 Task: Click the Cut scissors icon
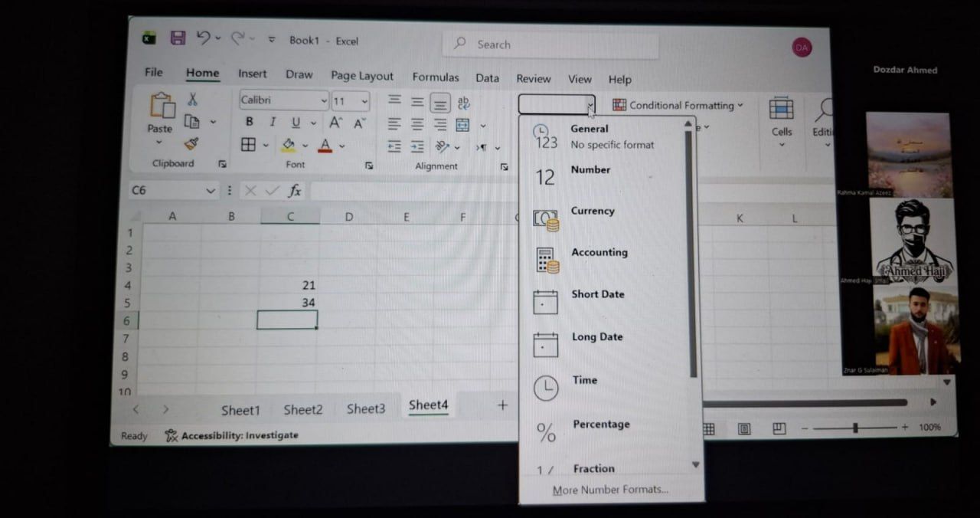click(x=192, y=99)
